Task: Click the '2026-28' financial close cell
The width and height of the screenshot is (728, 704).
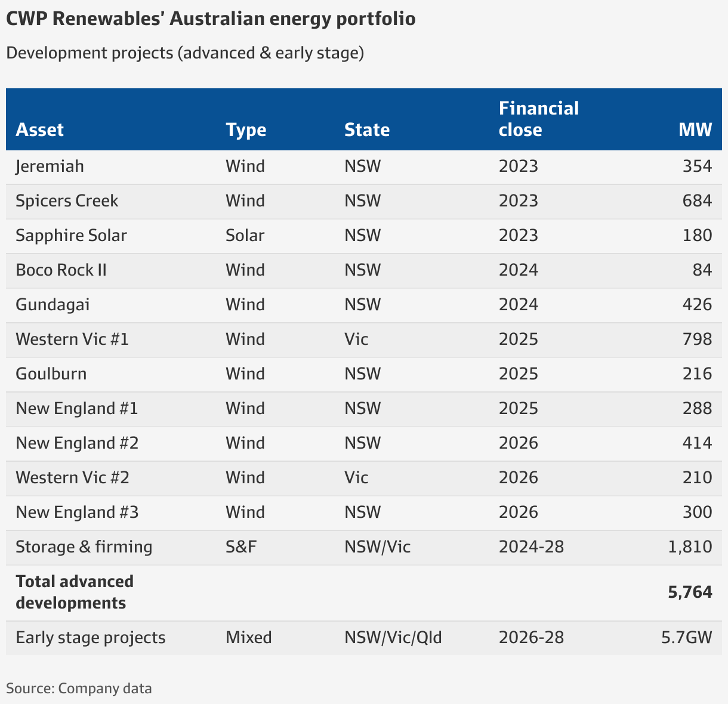Action: (531, 637)
